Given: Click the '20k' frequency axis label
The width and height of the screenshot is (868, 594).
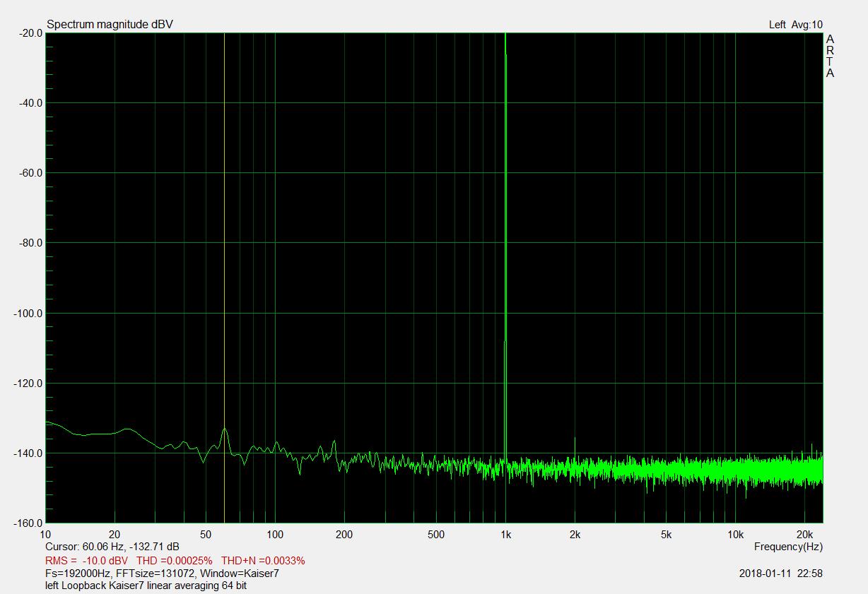Looking at the screenshot, I should (805, 535).
